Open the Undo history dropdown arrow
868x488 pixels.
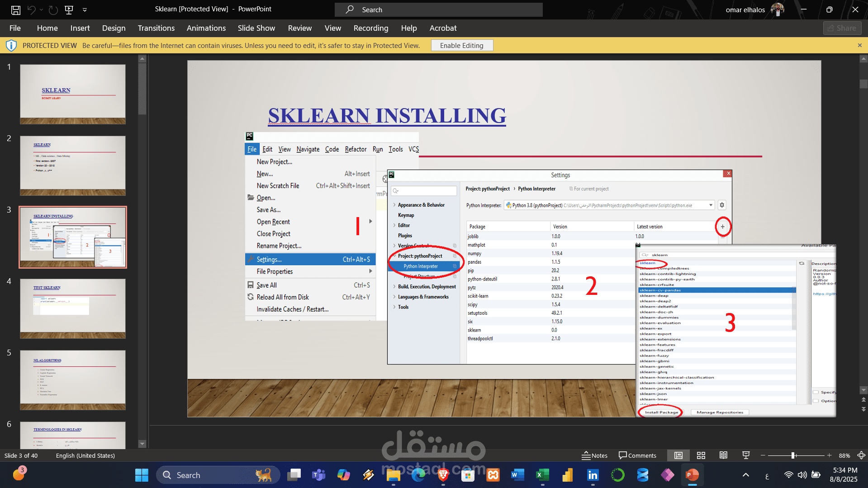point(41,9)
